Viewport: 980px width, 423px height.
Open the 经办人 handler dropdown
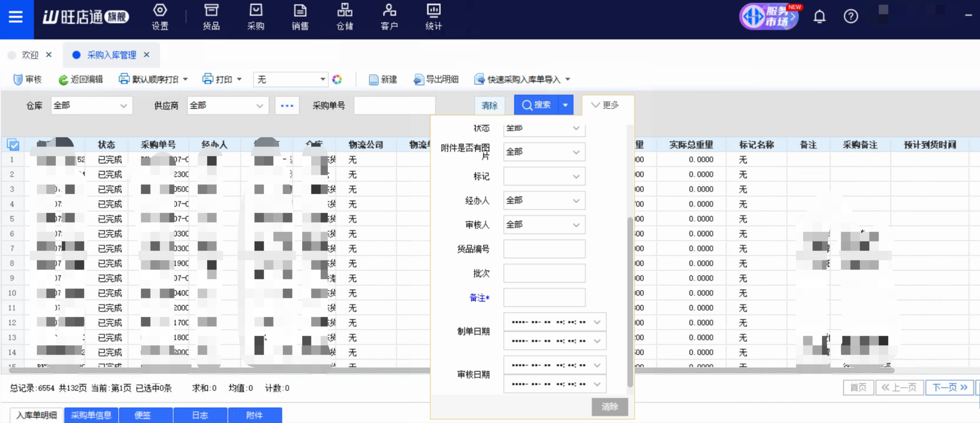(x=544, y=201)
